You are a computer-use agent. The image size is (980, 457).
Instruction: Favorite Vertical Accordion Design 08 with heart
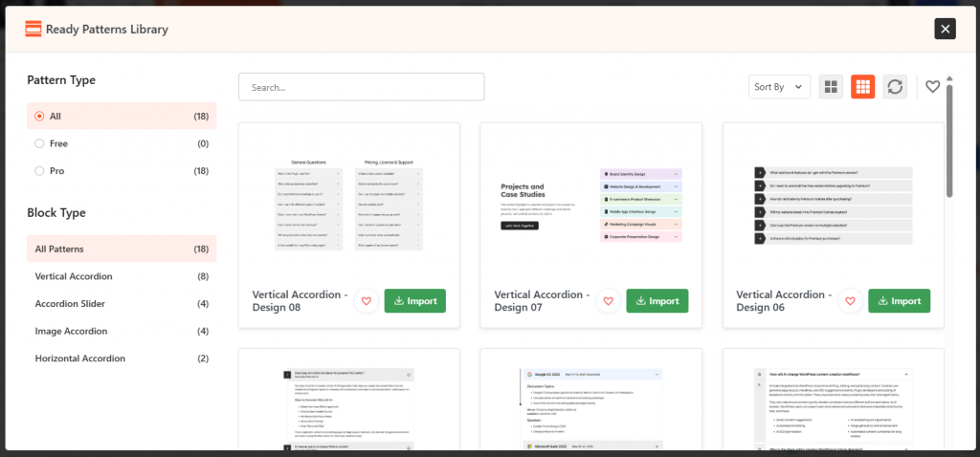pyautogui.click(x=366, y=301)
